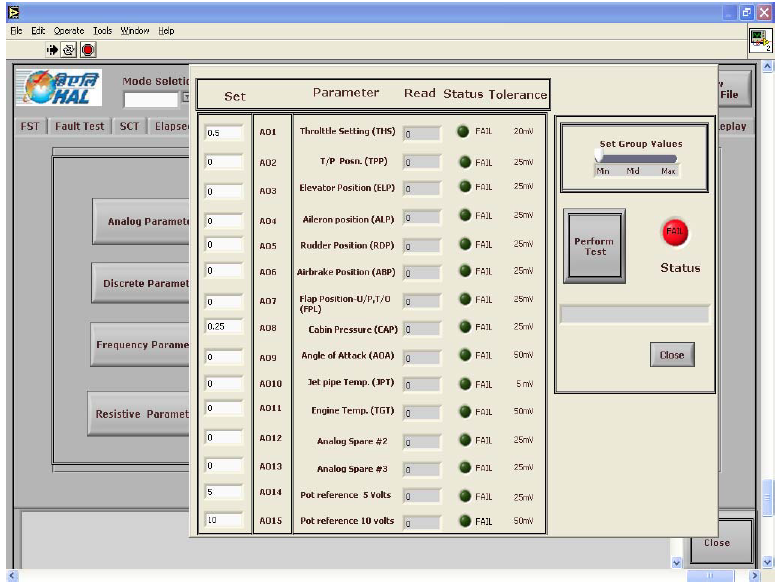782x582 pixels.
Task: Click the Close button in the dialog
Action: tap(671, 355)
